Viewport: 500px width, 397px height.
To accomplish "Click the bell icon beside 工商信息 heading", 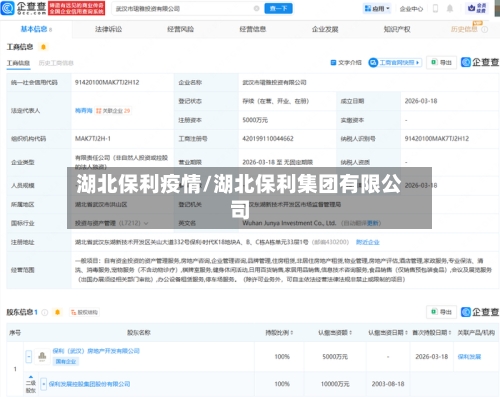I will [x=43, y=47].
